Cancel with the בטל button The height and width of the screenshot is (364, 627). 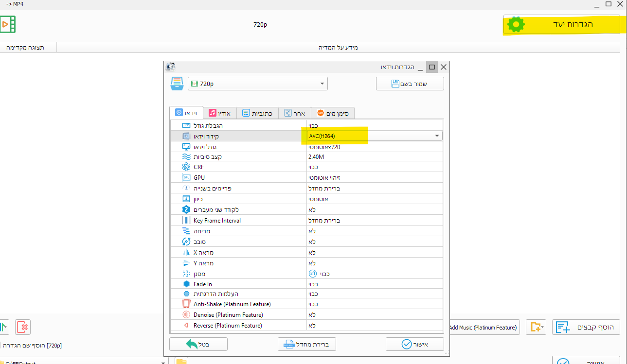coord(198,344)
